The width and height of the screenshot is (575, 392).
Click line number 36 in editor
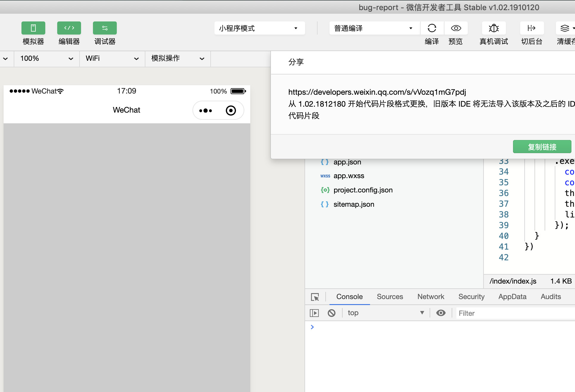[x=504, y=193]
